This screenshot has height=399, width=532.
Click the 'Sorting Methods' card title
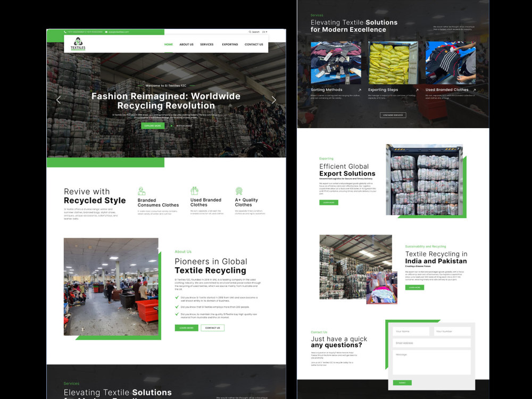tap(327, 90)
